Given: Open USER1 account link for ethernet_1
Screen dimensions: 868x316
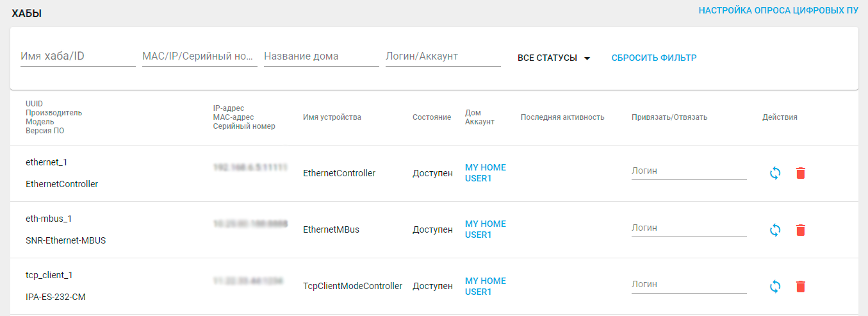Looking at the screenshot, I should tap(478, 178).
